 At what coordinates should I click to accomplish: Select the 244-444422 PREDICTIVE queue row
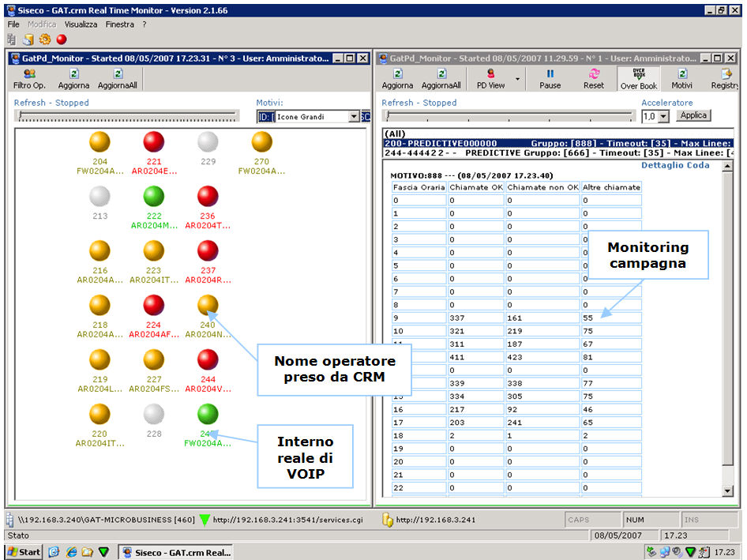tap(553, 152)
